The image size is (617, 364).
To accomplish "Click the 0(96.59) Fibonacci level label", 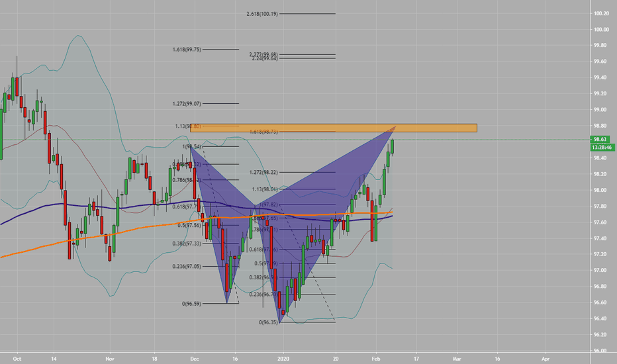I will 191,304.
